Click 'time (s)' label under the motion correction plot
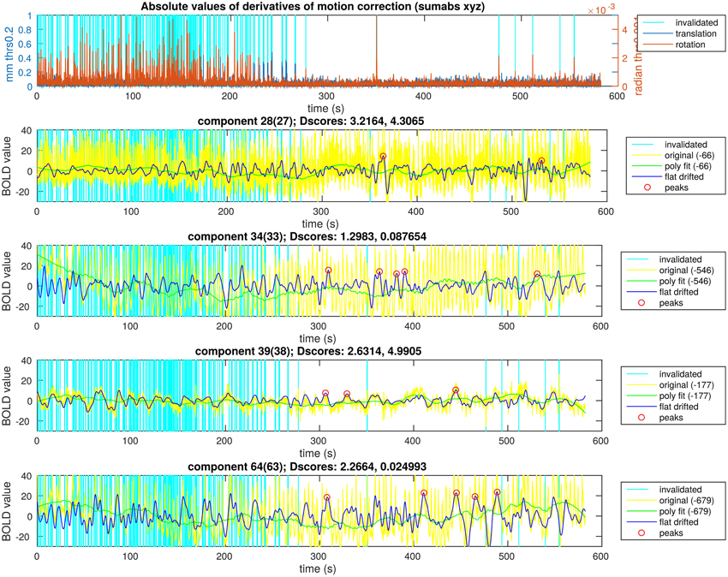This screenshot has width=728, height=577. tap(326, 108)
